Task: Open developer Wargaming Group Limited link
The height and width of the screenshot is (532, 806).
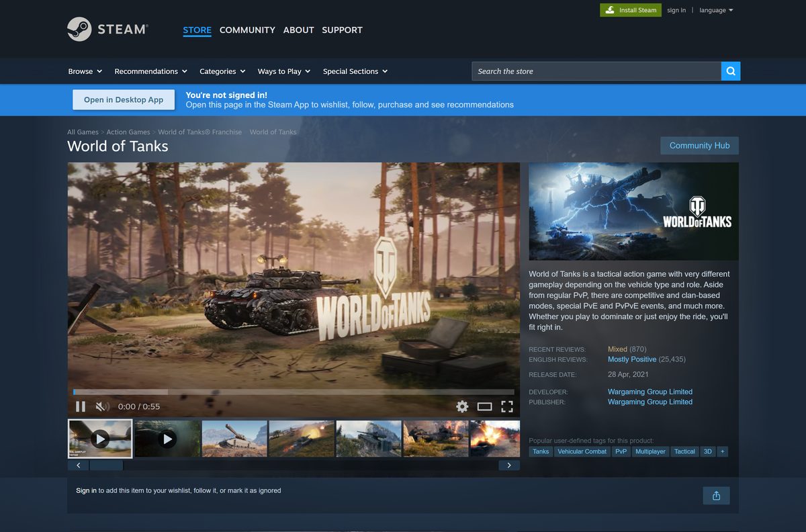Action: 650,392
